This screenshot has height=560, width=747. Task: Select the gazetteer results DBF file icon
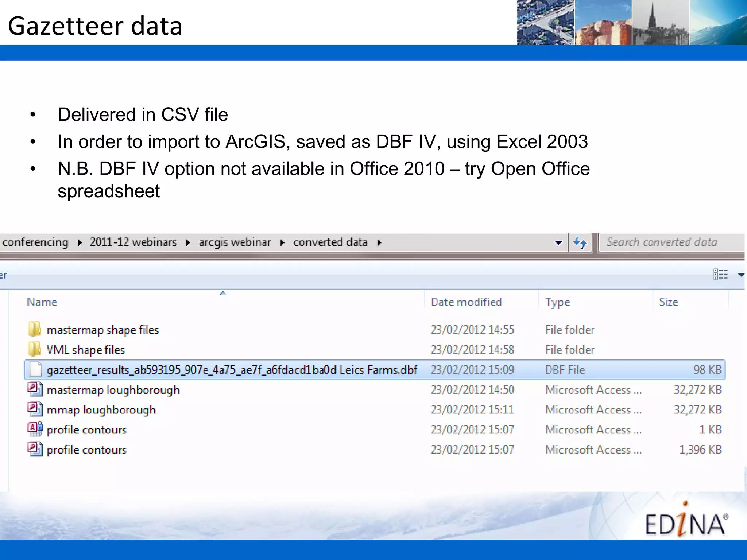(35, 369)
